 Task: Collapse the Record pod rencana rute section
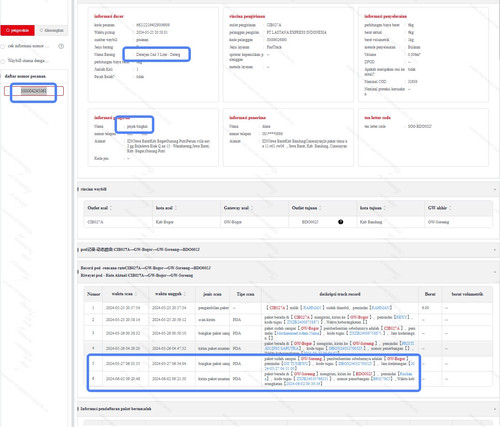(x=495, y=272)
